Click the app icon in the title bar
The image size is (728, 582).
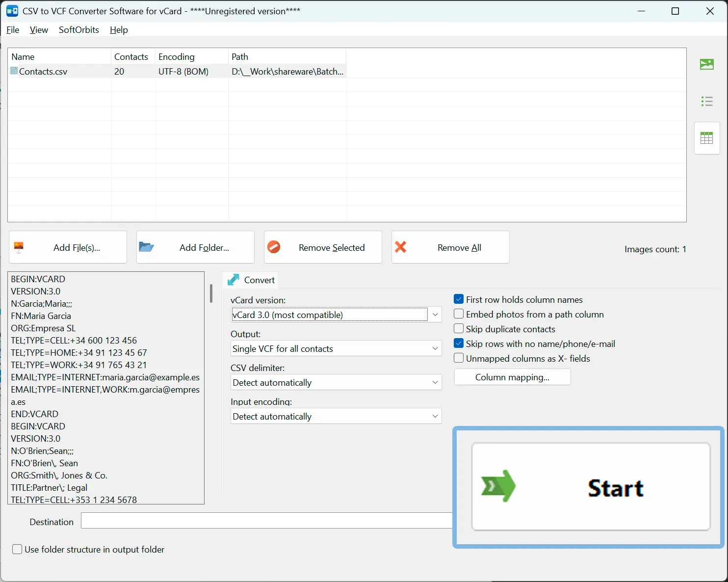pyautogui.click(x=12, y=11)
